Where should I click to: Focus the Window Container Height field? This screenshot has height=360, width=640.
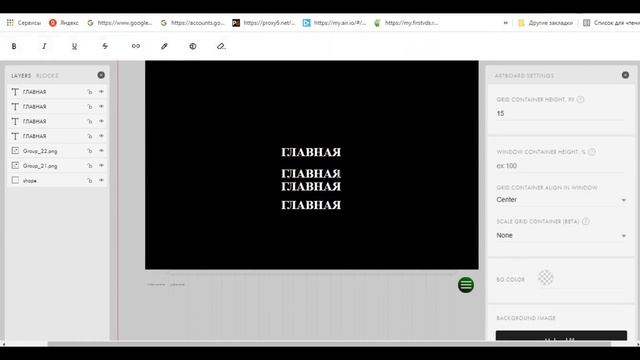click(x=560, y=166)
